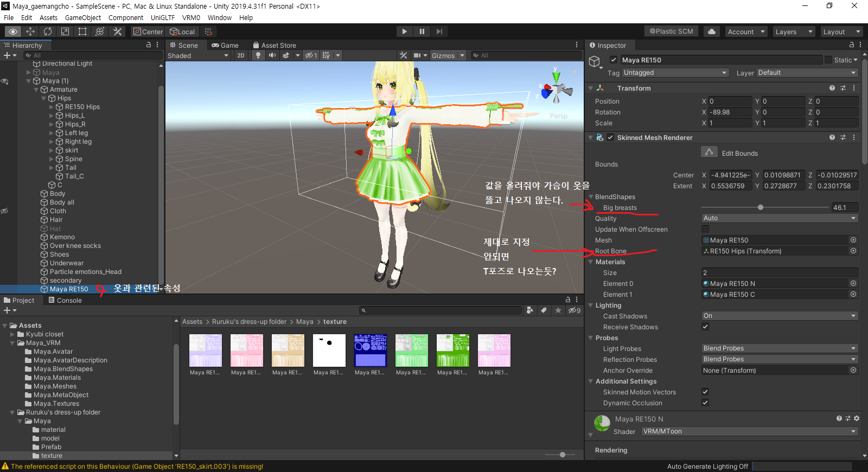Open Plastic SCM button
This screenshot has width=868, height=472.
671,31
